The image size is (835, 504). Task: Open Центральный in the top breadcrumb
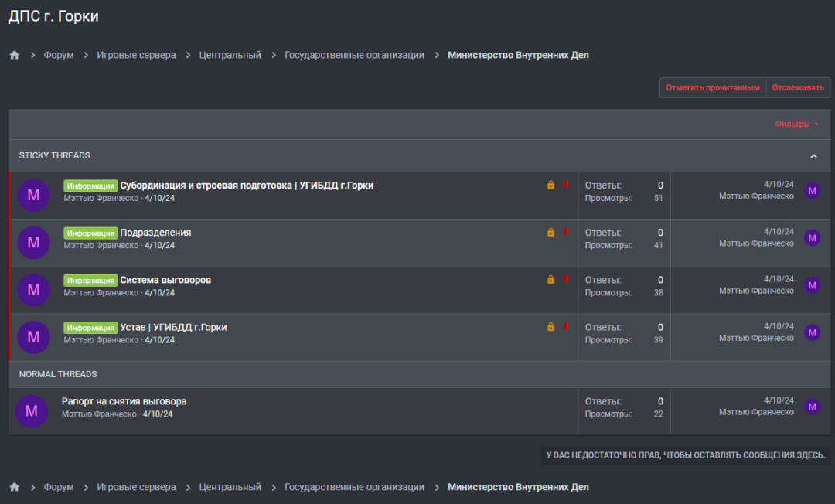point(230,55)
